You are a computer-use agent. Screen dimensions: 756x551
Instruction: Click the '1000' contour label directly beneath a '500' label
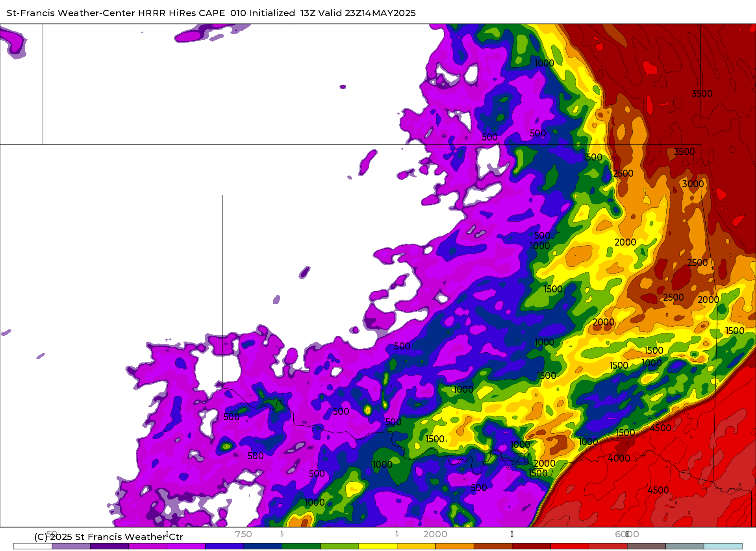coord(540,246)
